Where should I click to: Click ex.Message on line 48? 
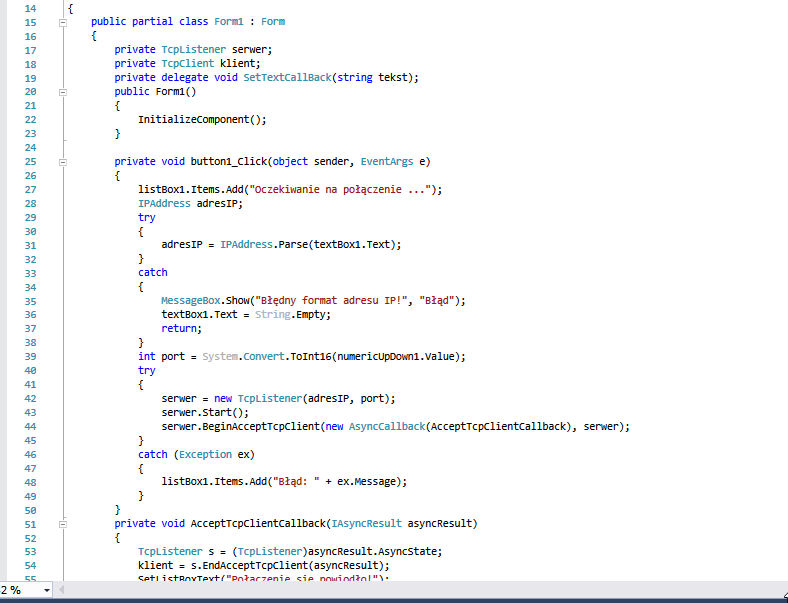(366, 481)
